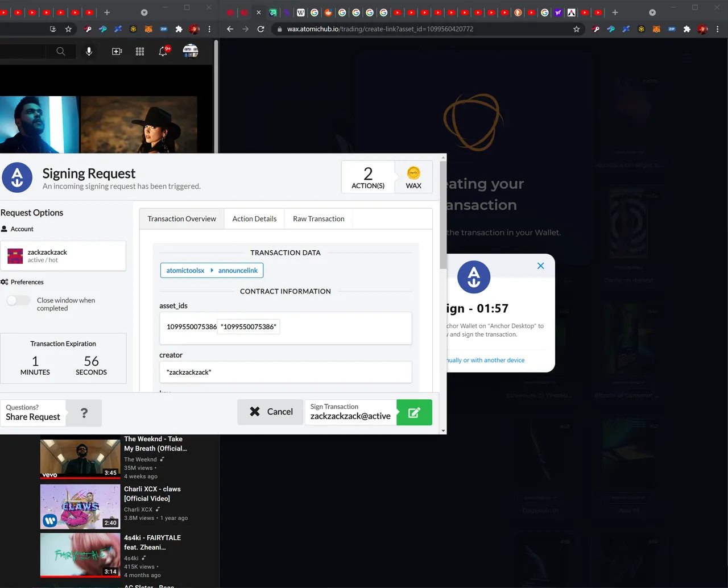Select the zackzackzack account card

tap(63, 256)
